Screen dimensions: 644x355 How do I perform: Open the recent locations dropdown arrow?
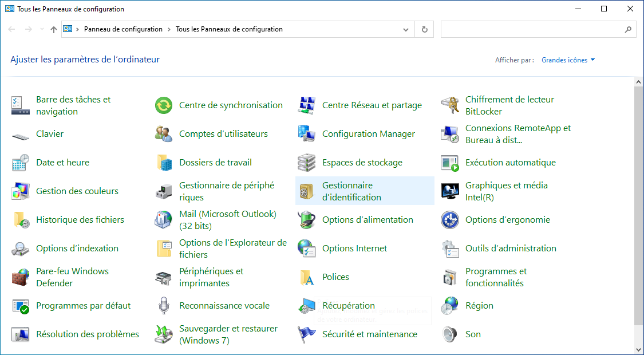42,29
